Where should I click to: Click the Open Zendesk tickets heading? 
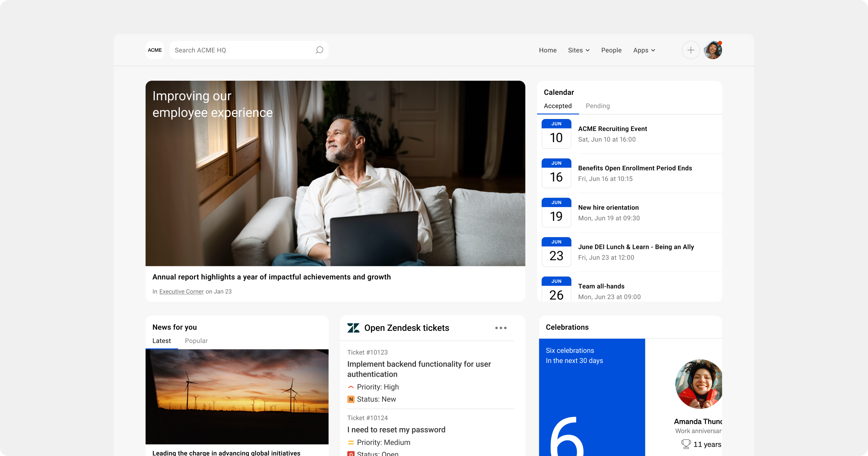[407, 328]
